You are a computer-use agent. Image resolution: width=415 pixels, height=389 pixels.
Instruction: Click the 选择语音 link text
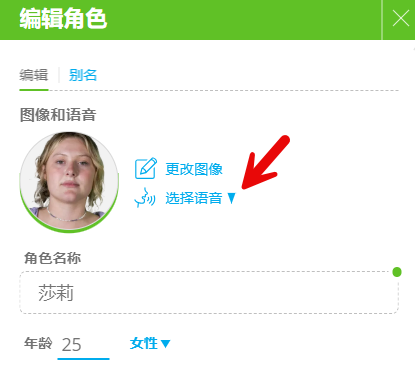(x=194, y=198)
